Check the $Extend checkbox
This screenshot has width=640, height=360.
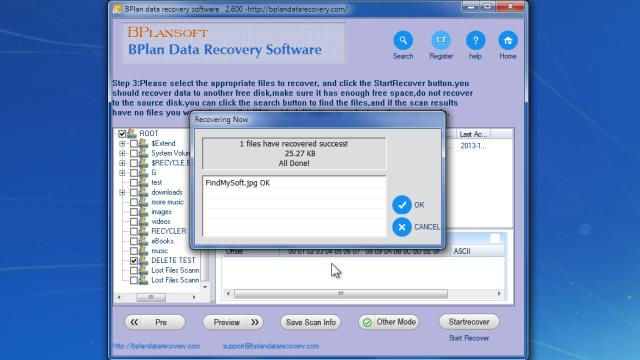[134, 143]
